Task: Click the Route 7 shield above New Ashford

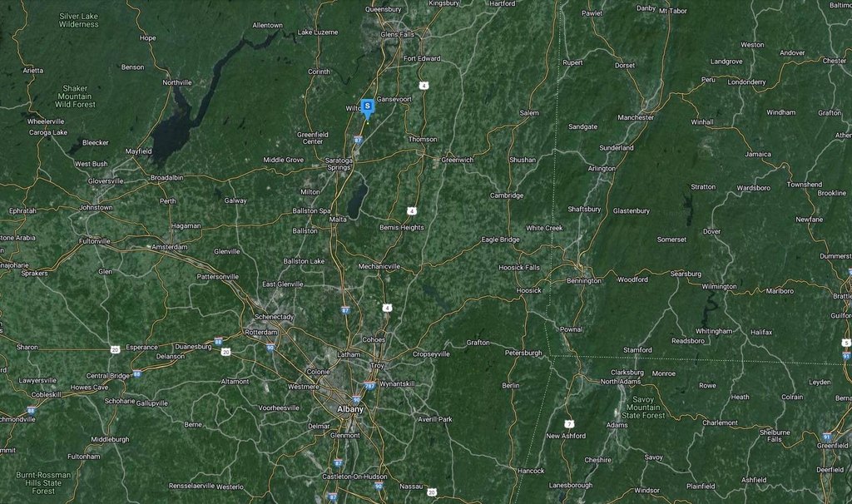Action: click(569, 423)
